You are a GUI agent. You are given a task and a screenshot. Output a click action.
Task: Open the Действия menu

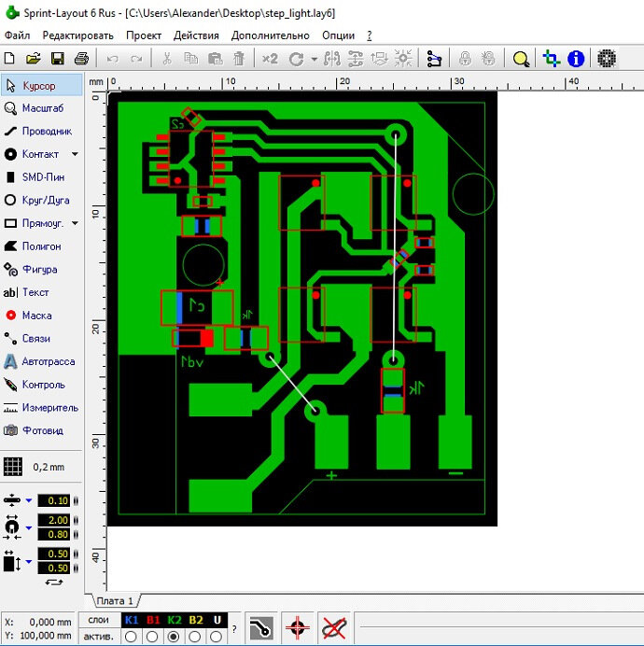tap(196, 35)
